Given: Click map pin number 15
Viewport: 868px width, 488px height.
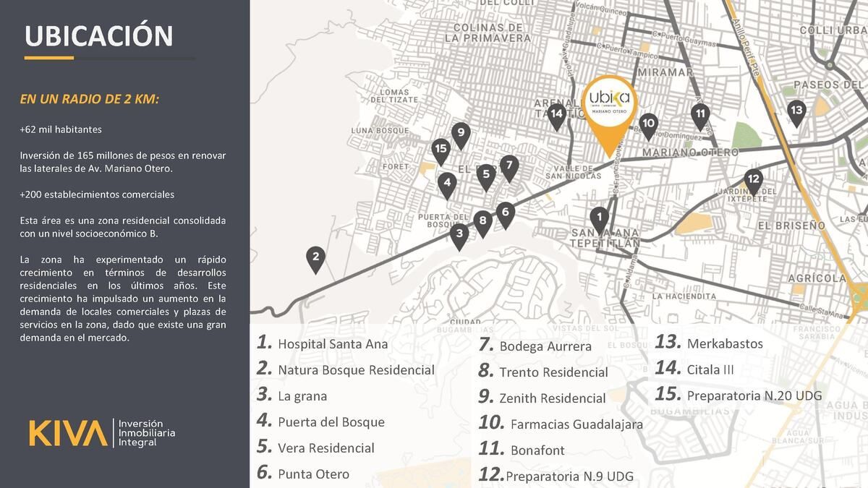Looking at the screenshot, I should pos(441,153).
